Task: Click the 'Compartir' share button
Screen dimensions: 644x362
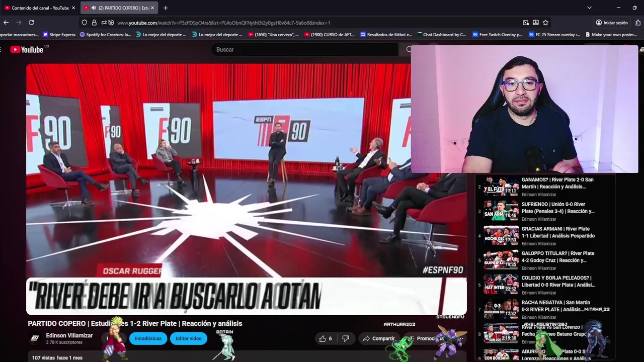Action: pos(379,339)
